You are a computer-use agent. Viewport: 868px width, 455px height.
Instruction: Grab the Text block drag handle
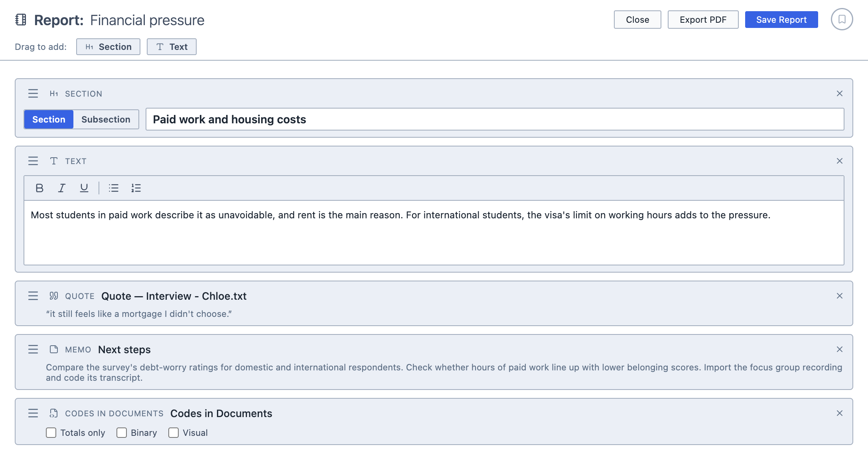(x=33, y=161)
